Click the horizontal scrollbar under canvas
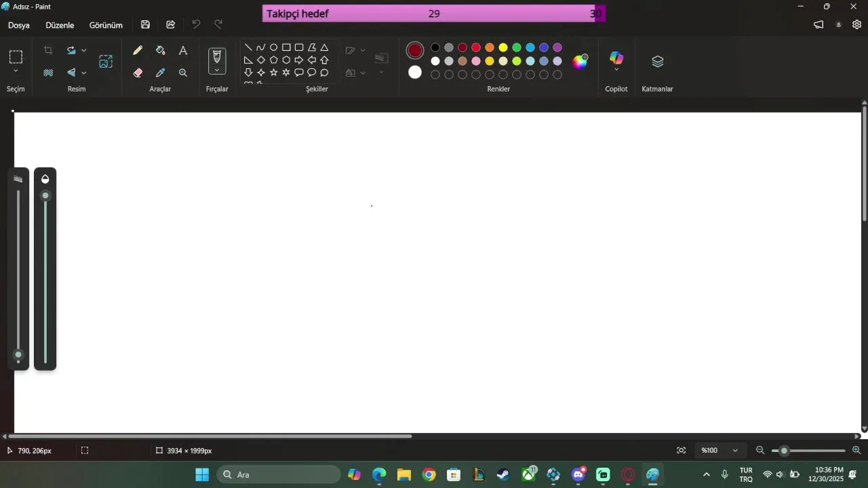Image resolution: width=868 pixels, height=488 pixels. (210, 436)
